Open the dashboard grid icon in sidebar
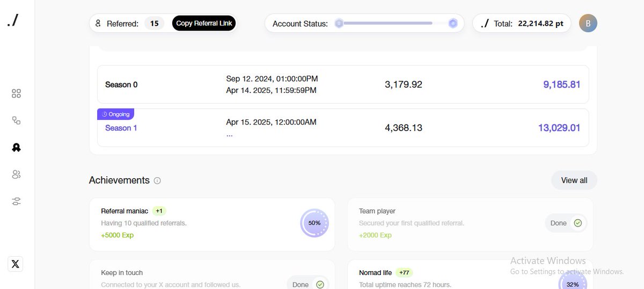The height and width of the screenshot is (289, 644). click(16, 93)
